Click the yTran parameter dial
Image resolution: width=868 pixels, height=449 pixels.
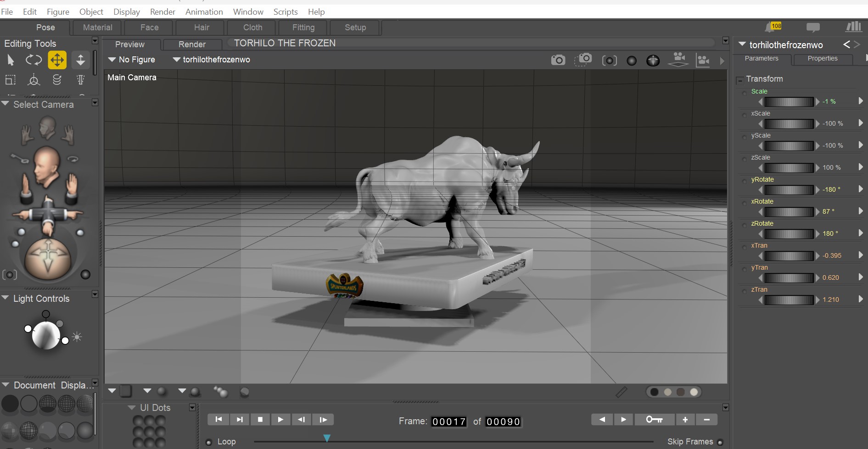789,277
